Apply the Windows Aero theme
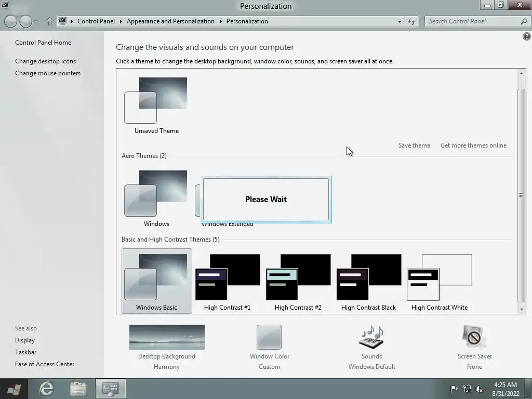Screen dimensions: 532x399 click(x=156, y=198)
